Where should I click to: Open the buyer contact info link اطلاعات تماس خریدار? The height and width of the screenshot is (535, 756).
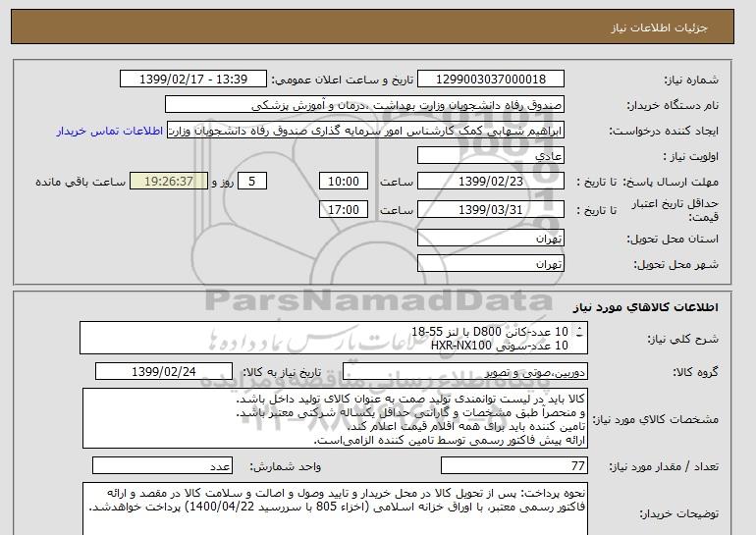coord(109,132)
